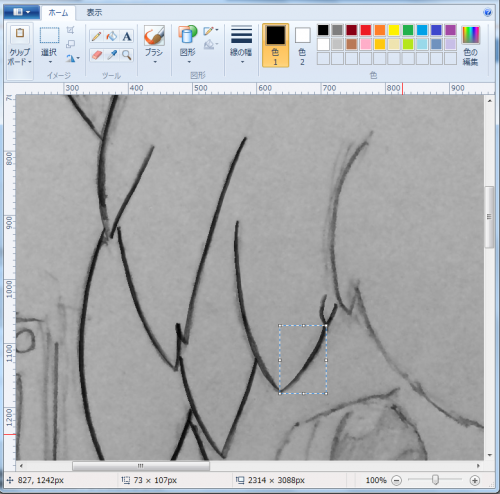This screenshot has height=494, width=500.
Task: Select the Eraser tool
Action: pos(97,55)
